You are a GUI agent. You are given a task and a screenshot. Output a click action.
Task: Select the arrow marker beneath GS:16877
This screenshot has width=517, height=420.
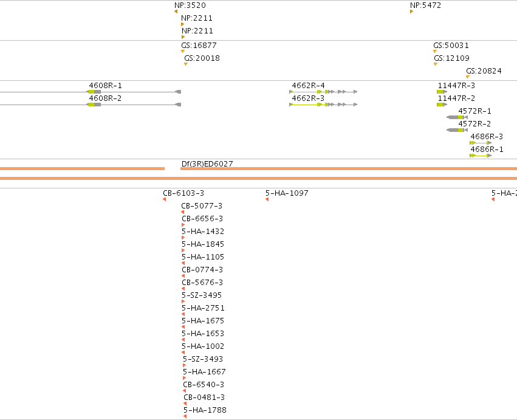pos(183,52)
